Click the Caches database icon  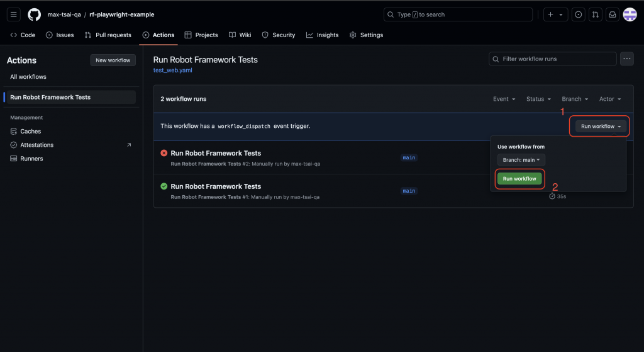[x=14, y=131]
